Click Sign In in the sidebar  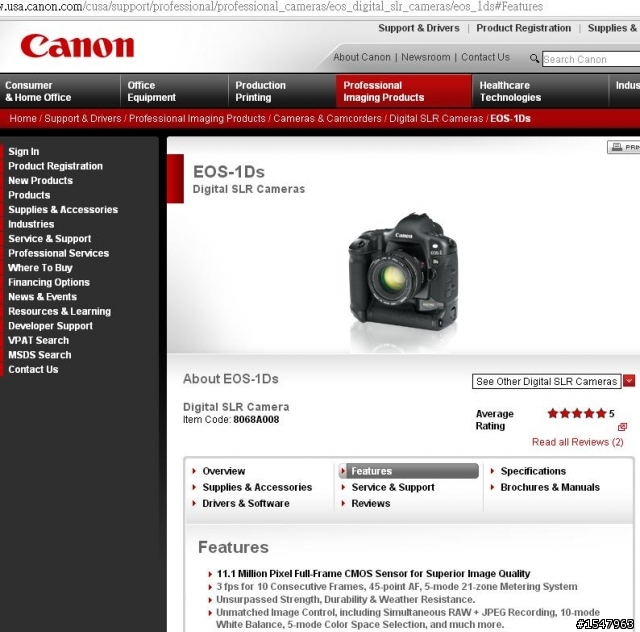(x=24, y=151)
